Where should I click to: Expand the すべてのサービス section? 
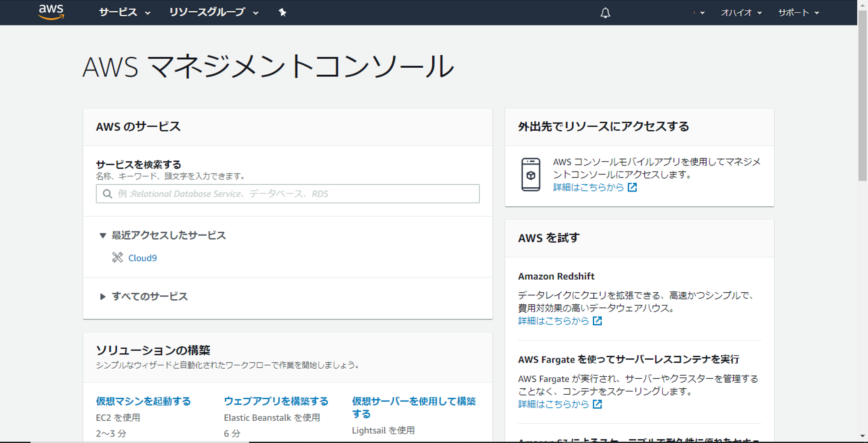point(144,297)
